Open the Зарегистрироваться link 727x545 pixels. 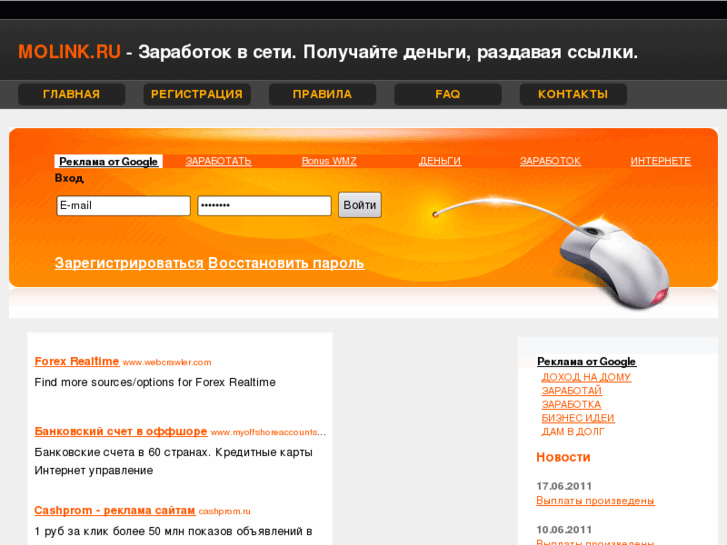point(129,263)
